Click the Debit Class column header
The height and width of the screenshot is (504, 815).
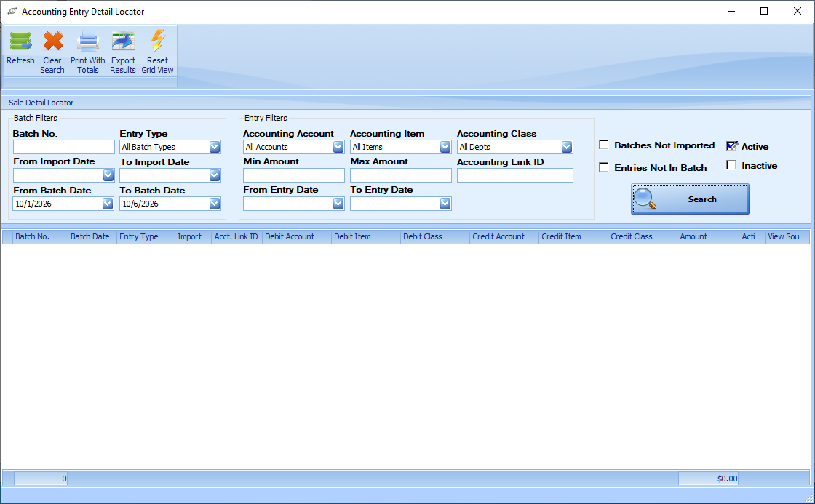(x=435, y=236)
